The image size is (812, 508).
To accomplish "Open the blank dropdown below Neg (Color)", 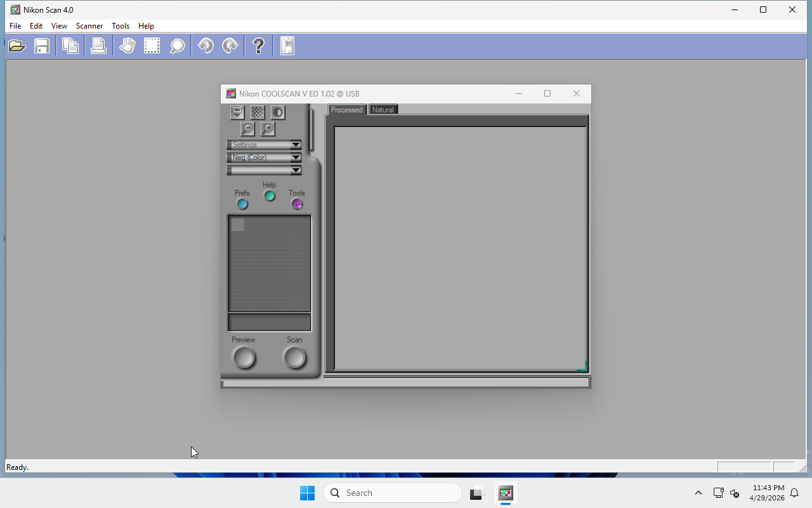I will point(264,170).
